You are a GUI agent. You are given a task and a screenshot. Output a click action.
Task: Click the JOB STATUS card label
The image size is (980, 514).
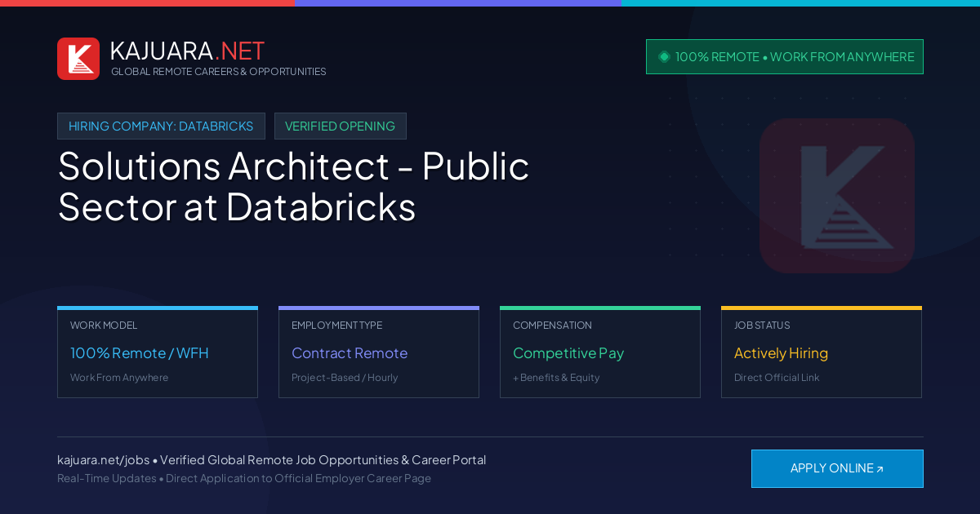click(762, 326)
